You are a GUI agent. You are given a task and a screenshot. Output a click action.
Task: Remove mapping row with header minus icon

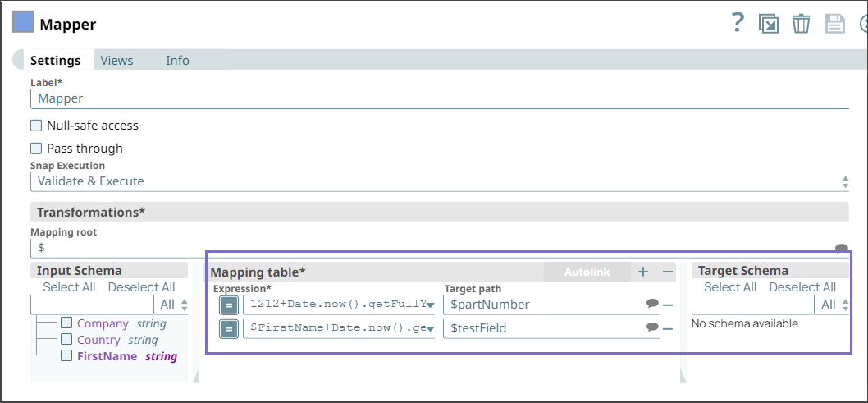coord(668,271)
